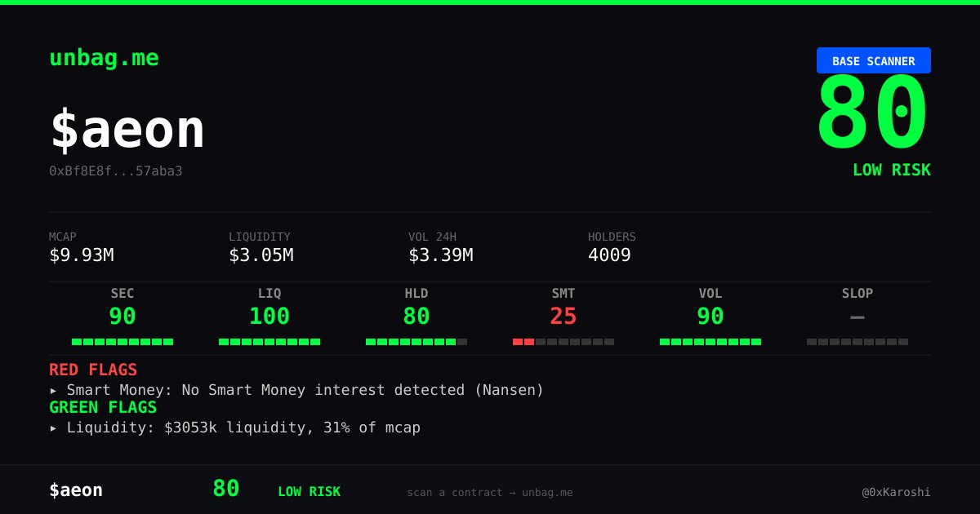Image resolution: width=980 pixels, height=514 pixels.
Task: Click the LIQUIDITY label
Action: point(260,237)
